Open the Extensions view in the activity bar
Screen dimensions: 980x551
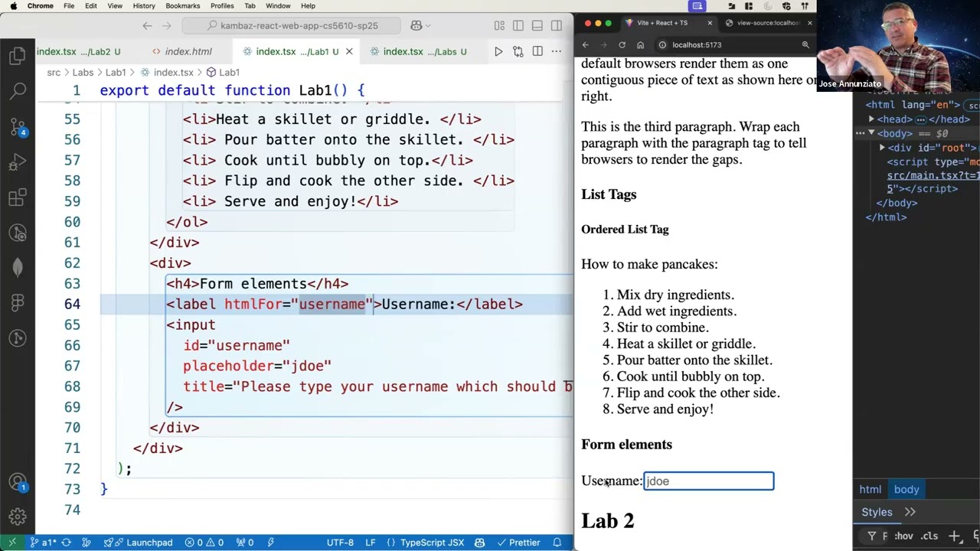(x=18, y=197)
